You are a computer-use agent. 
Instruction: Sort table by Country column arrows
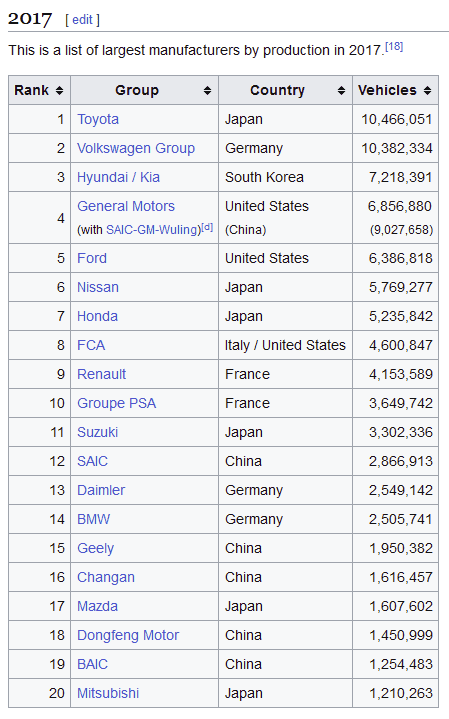point(341,91)
